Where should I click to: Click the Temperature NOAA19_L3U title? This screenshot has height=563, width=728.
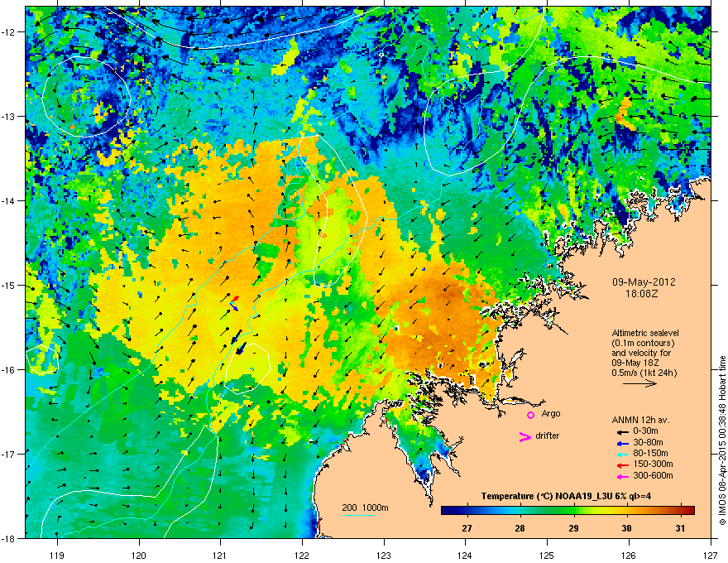[x=566, y=496]
